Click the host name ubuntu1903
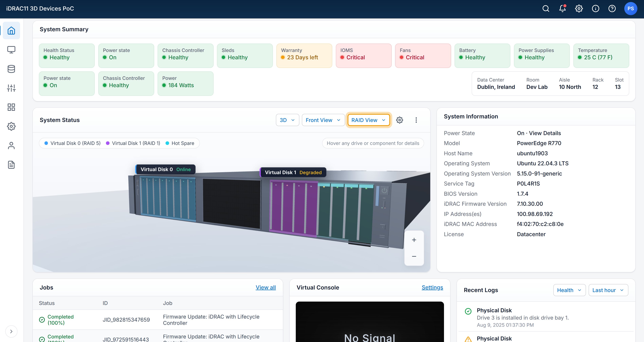This screenshot has width=644, height=342. click(x=532, y=153)
